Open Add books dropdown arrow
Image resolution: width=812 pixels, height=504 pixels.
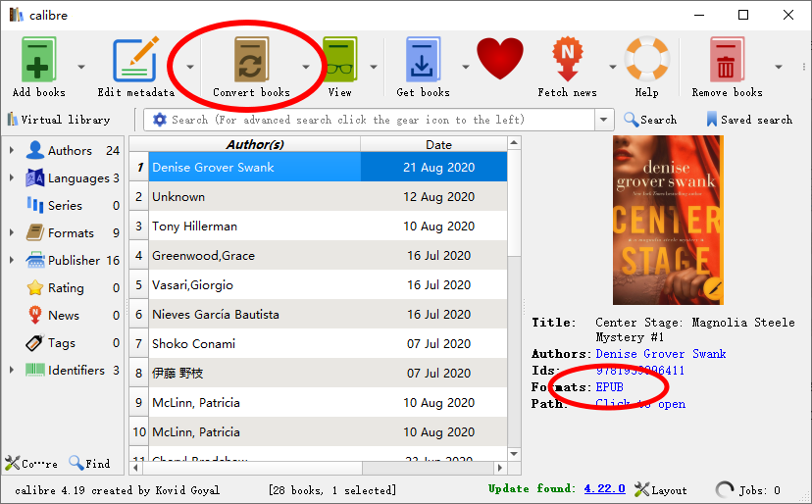pos(81,67)
